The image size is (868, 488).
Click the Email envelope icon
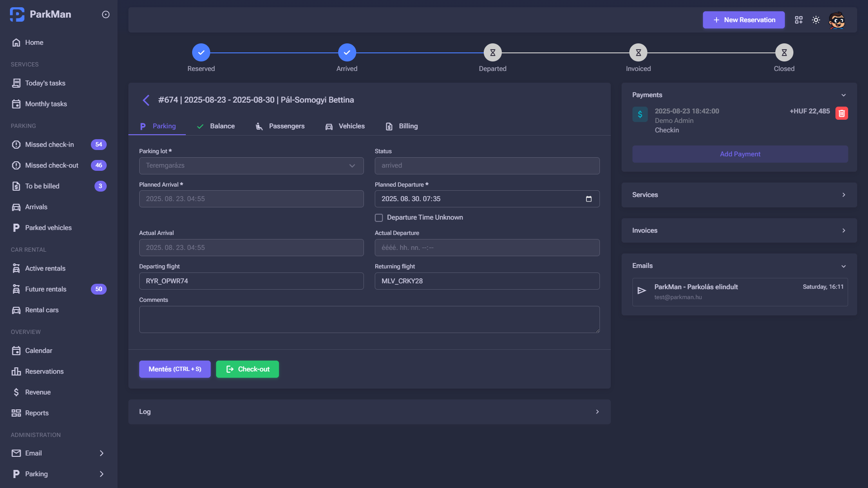coord(16,453)
